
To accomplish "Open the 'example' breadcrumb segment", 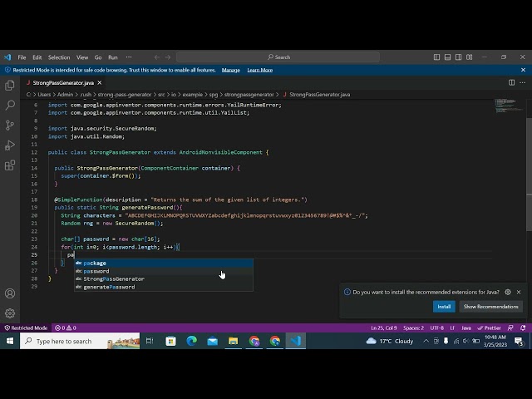I will coord(192,95).
